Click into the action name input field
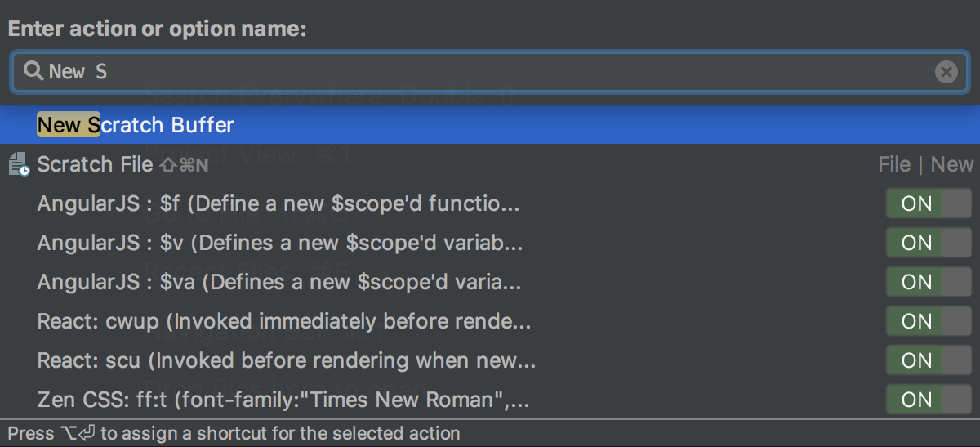The image size is (980, 447). pos(490,73)
